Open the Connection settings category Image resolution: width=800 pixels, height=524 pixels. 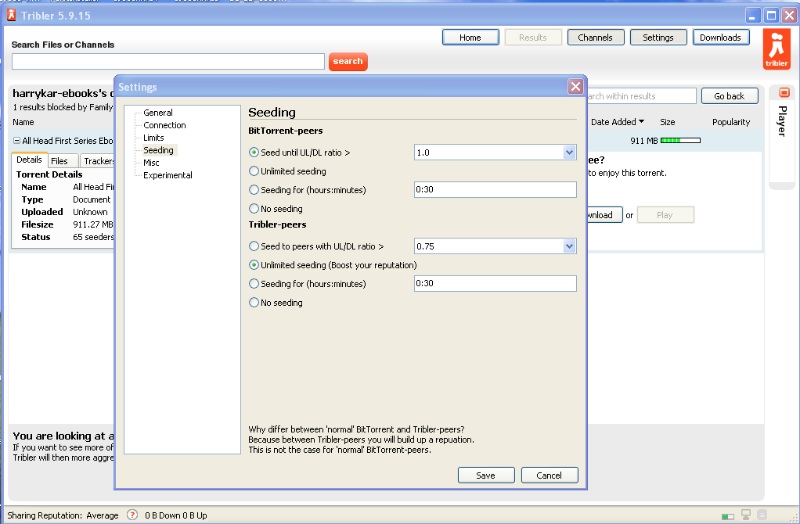164,125
